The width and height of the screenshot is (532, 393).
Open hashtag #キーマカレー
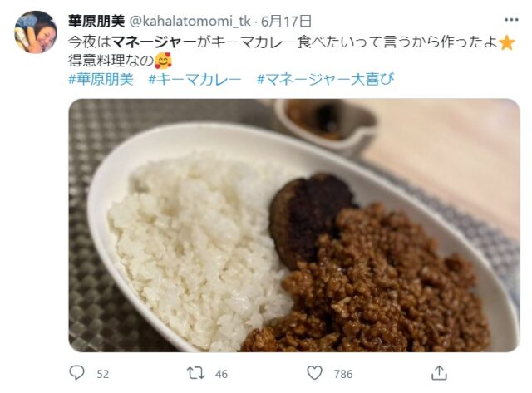[195, 79]
